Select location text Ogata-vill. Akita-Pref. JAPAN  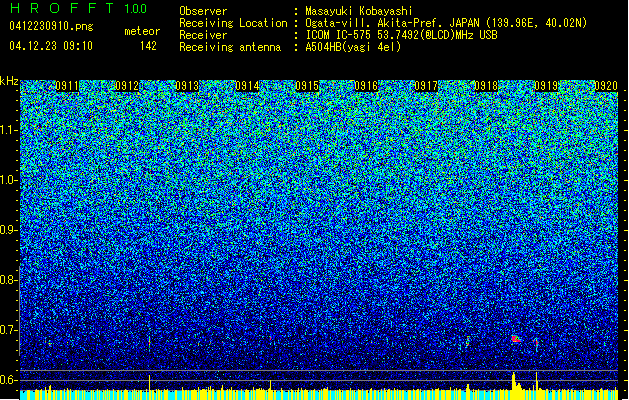tap(392, 23)
